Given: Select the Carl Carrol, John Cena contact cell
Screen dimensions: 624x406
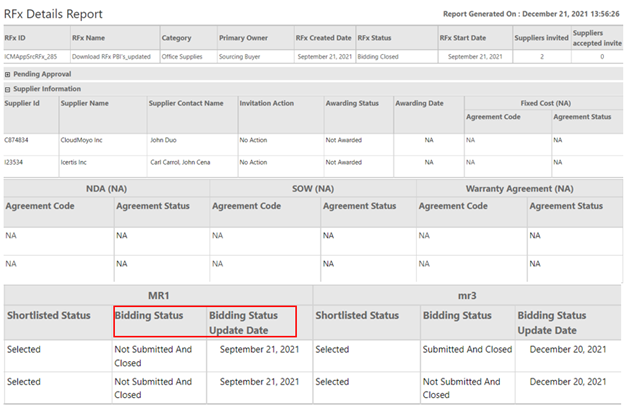Looking at the screenshot, I should (186, 162).
